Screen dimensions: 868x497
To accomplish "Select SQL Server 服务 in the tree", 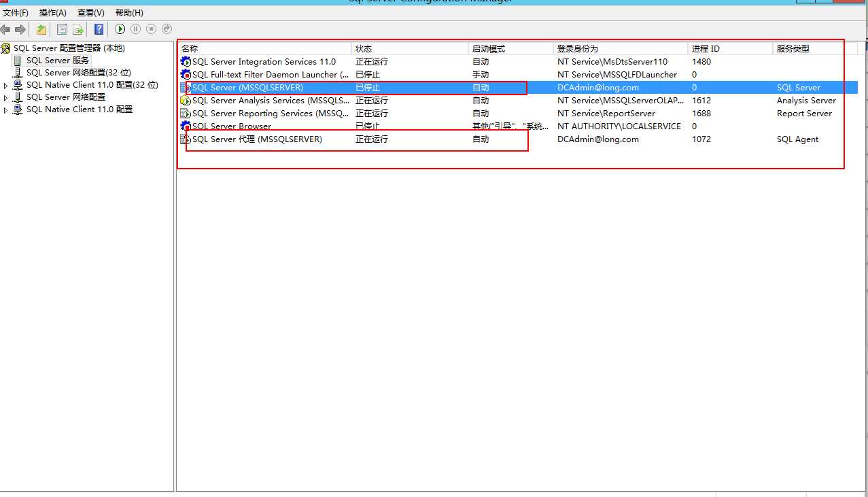I will click(58, 61).
